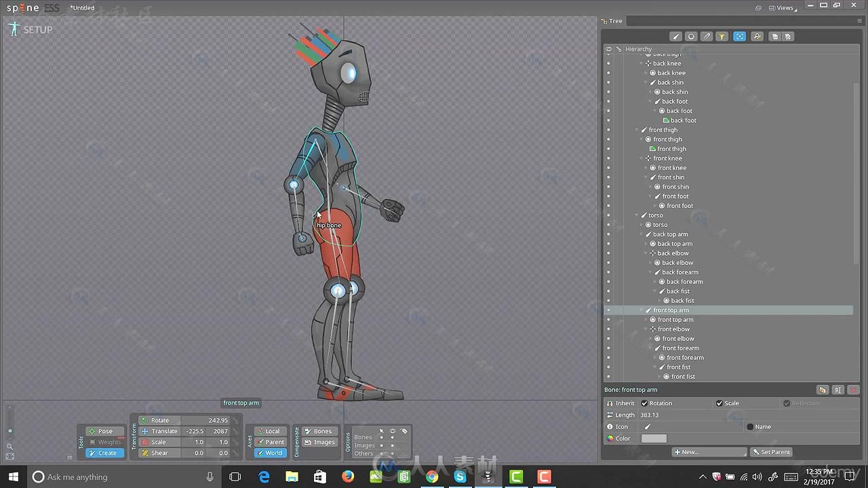Open Chrome from the taskbar

(432, 476)
